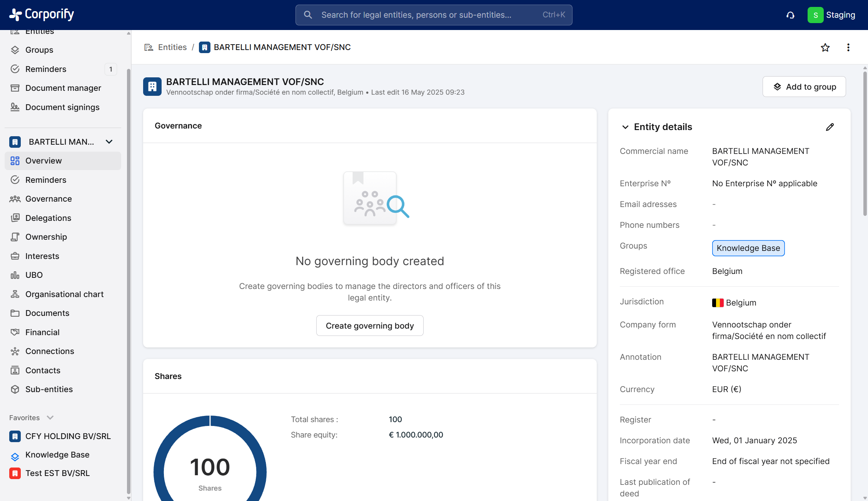Open Connections in the sidebar

[50, 351]
